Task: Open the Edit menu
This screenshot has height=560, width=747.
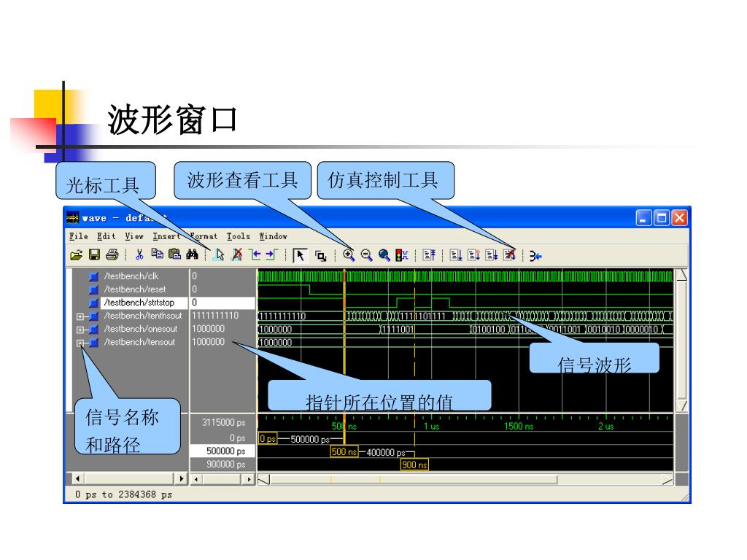Action: tap(107, 236)
